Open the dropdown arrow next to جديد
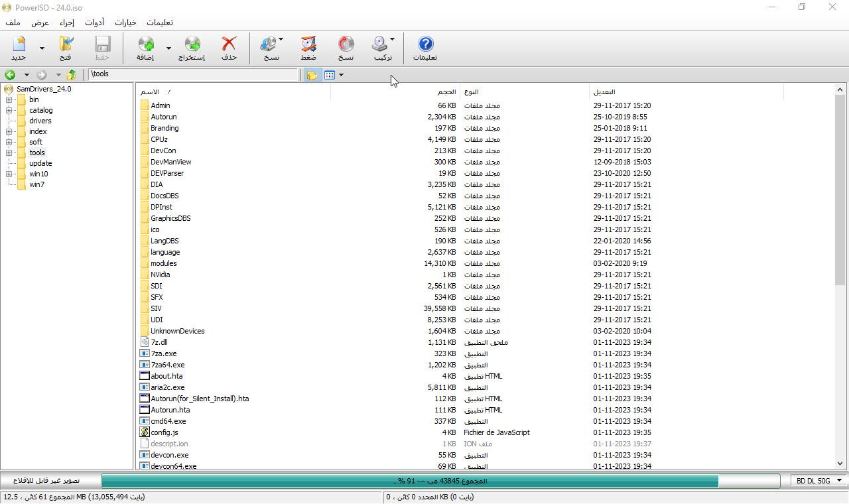This screenshot has width=849, height=504. [42, 48]
